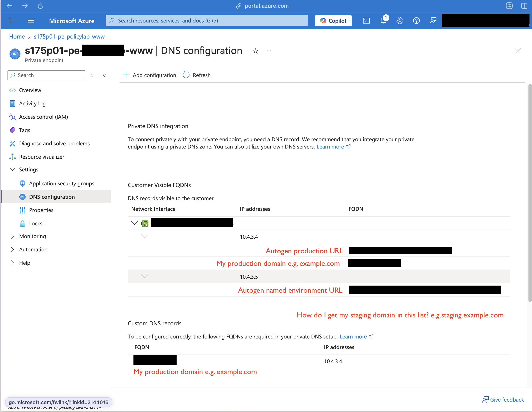
Task: Select Resource visualizer in the sidebar
Action: (x=41, y=157)
